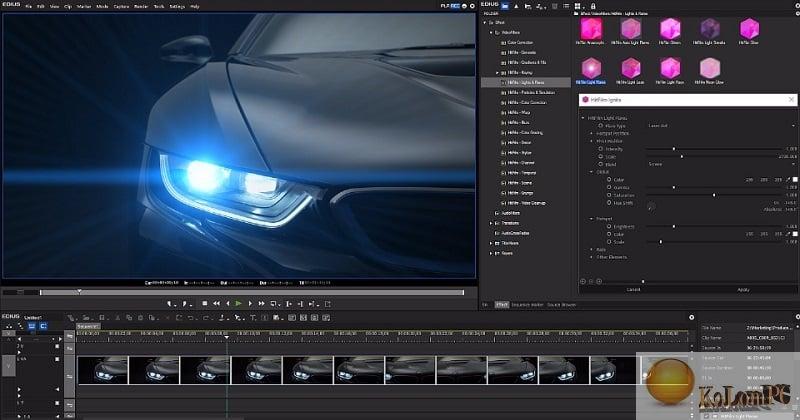Open the white Global Color swatch

click(x=795, y=180)
